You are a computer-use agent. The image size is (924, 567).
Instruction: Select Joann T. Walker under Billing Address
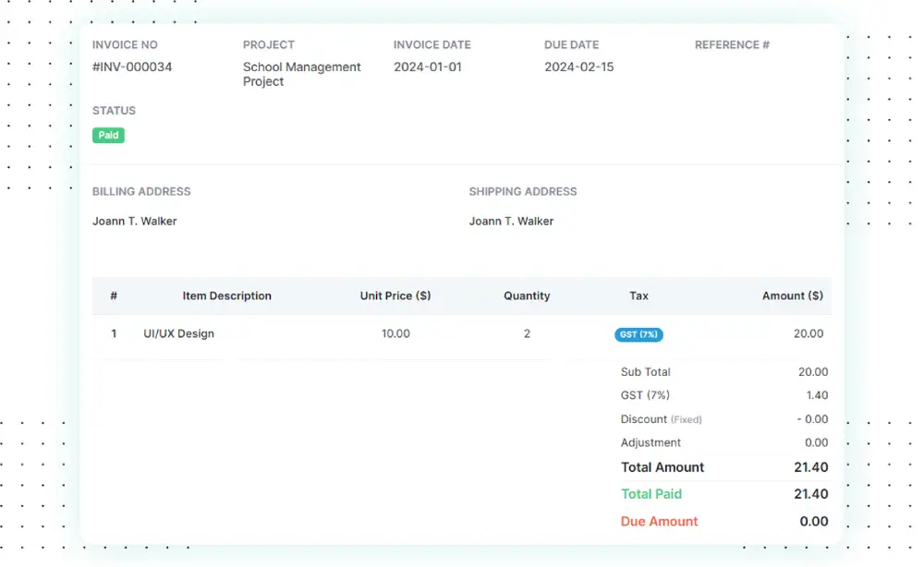(134, 221)
